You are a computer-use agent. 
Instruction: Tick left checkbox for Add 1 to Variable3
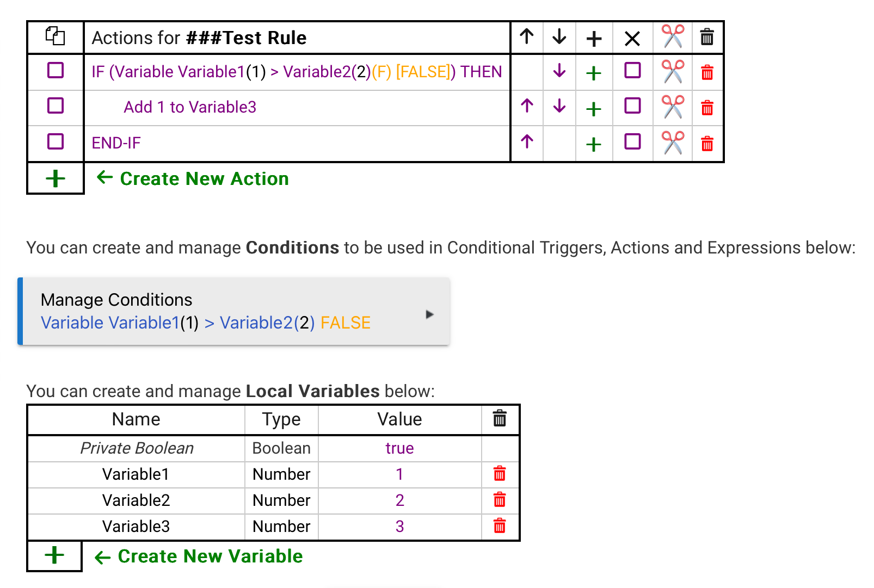(56, 106)
